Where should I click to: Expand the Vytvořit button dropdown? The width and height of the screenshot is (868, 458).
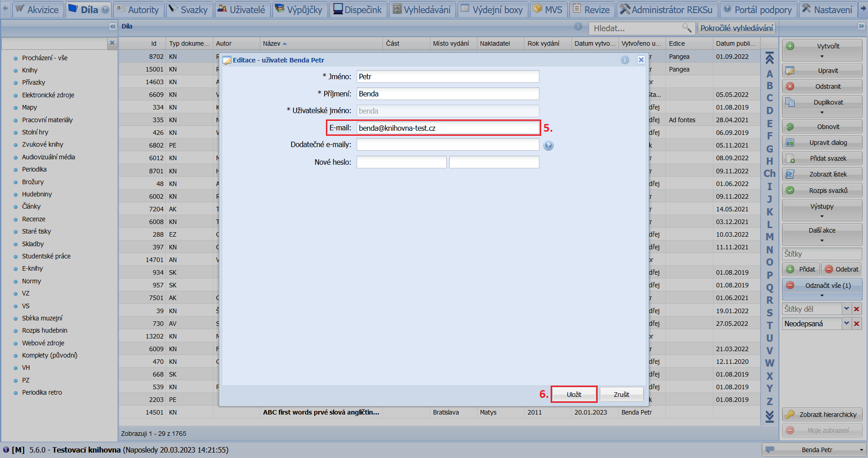click(x=822, y=57)
